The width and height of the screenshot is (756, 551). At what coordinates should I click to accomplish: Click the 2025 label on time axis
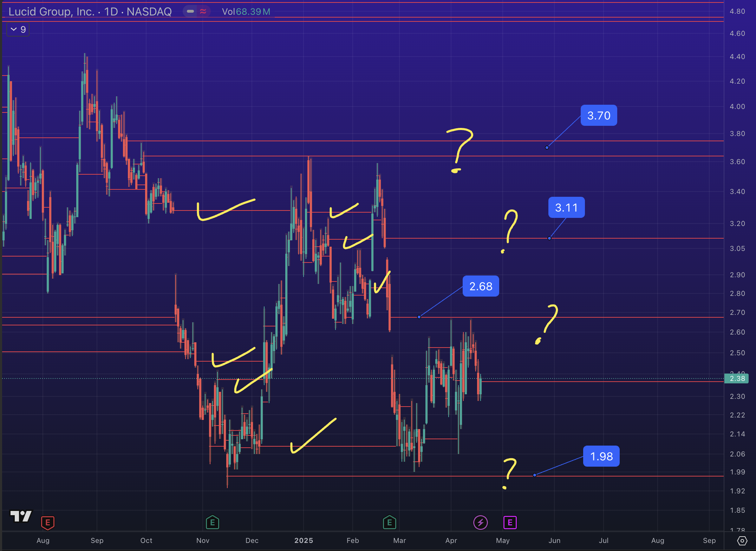coord(304,540)
